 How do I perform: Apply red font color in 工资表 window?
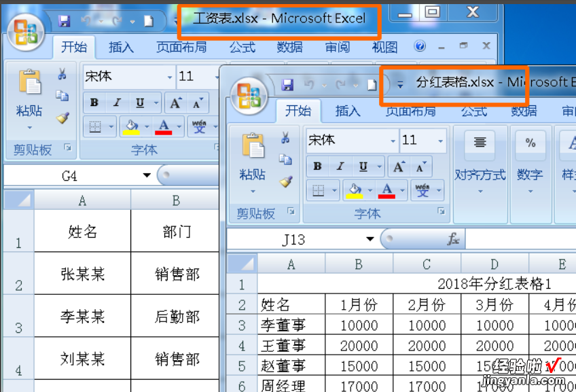(x=164, y=127)
